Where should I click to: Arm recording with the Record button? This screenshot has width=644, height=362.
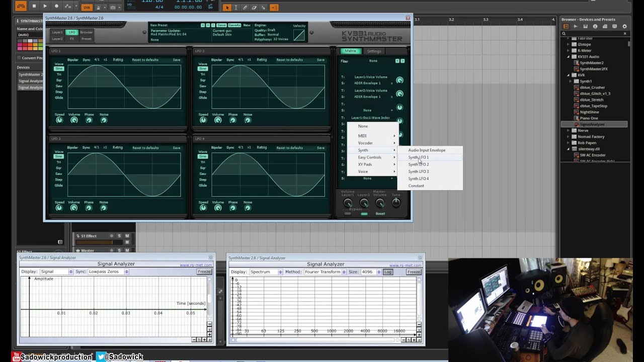[x=56, y=7]
